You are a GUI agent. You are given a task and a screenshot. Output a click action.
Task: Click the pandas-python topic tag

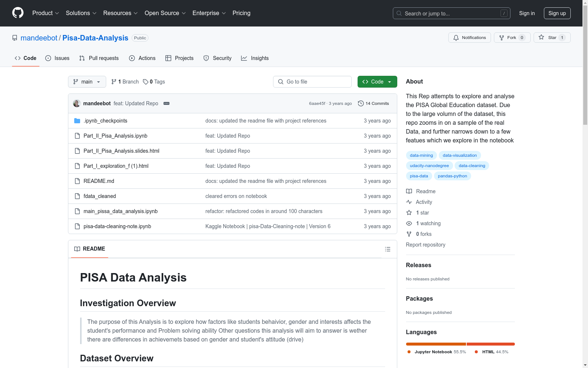tap(452, 176)
